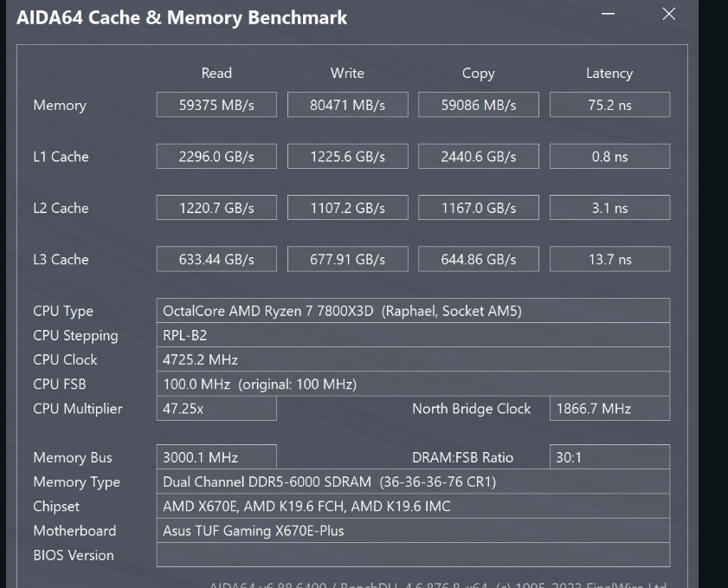Select the North Bridge Clock value box
Viewport: 728px width, 588px height.
[609, 409]
